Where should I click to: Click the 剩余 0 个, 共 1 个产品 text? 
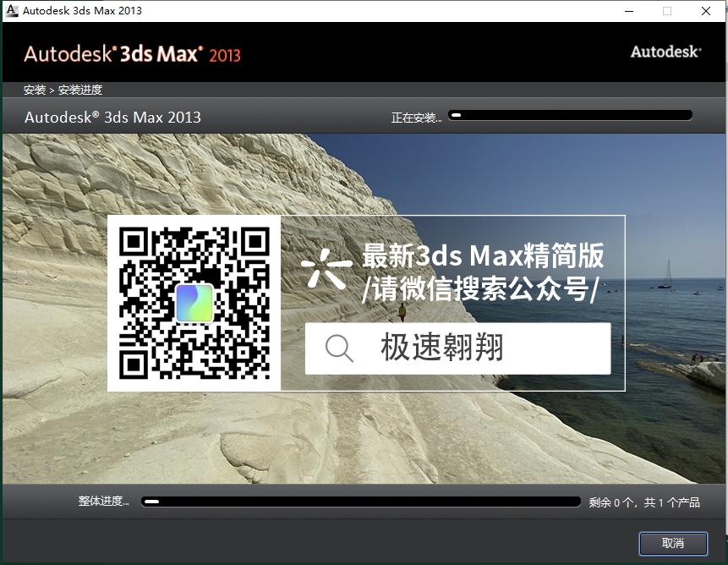644,502
